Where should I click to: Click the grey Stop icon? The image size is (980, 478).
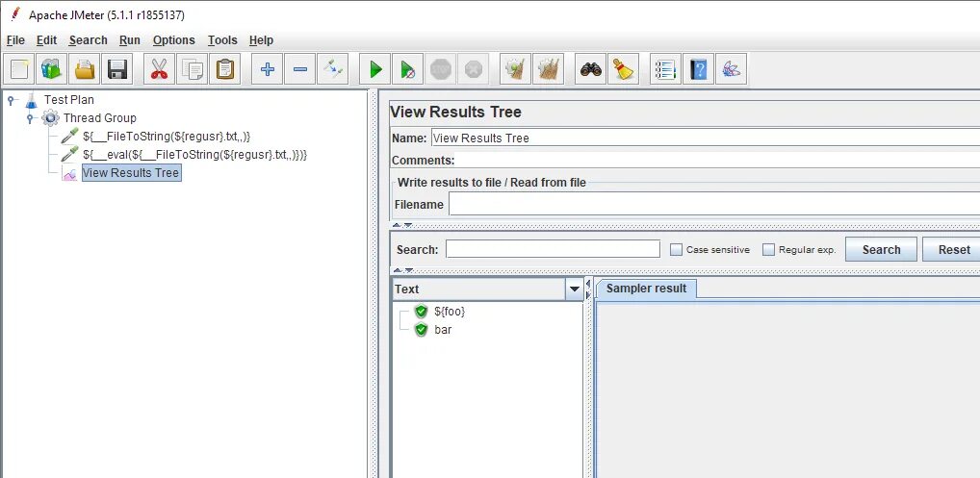[x=441, y=68]
